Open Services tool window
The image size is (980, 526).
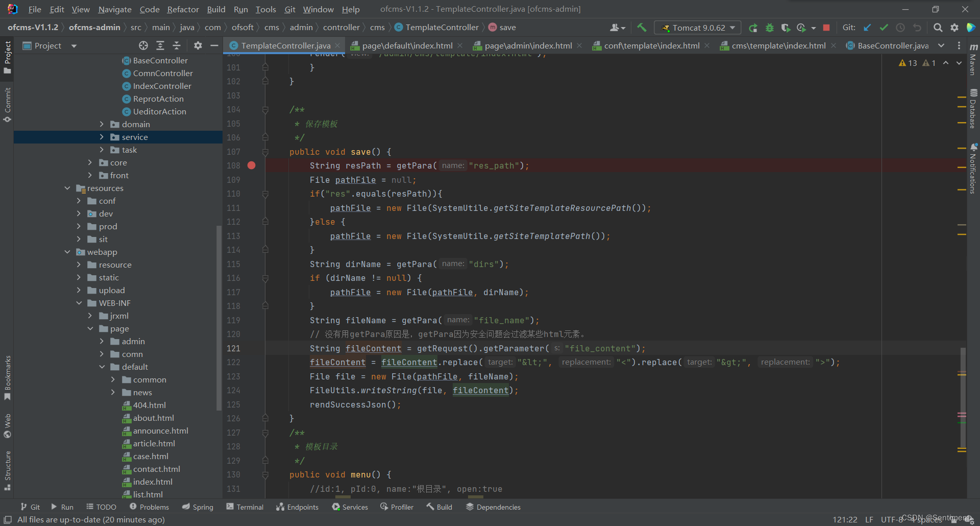coord(350,507)
